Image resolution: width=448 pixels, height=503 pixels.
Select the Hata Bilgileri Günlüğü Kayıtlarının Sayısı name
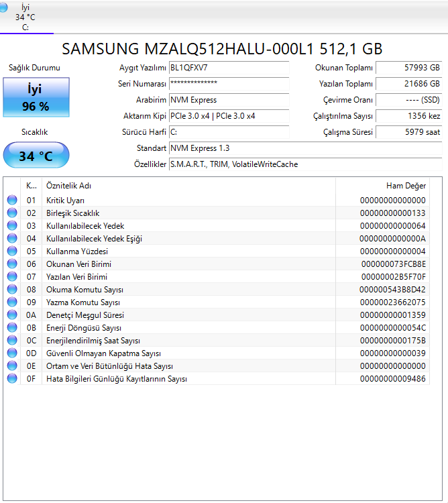[x=117, y=379]
